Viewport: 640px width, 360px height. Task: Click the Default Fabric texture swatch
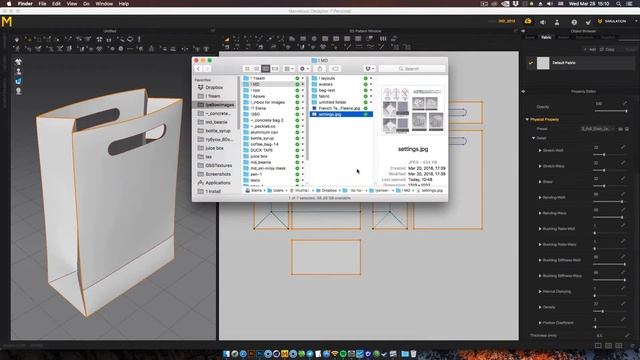click(x=543, y=63)
